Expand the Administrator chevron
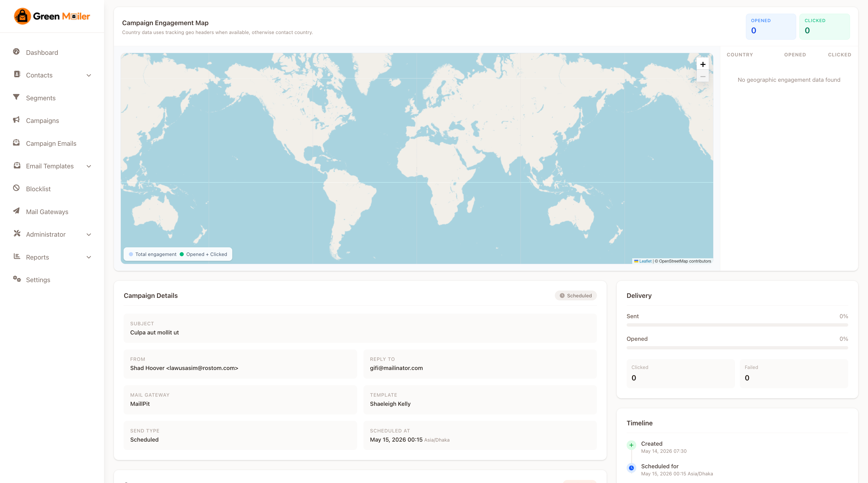 tap(89, 235)
